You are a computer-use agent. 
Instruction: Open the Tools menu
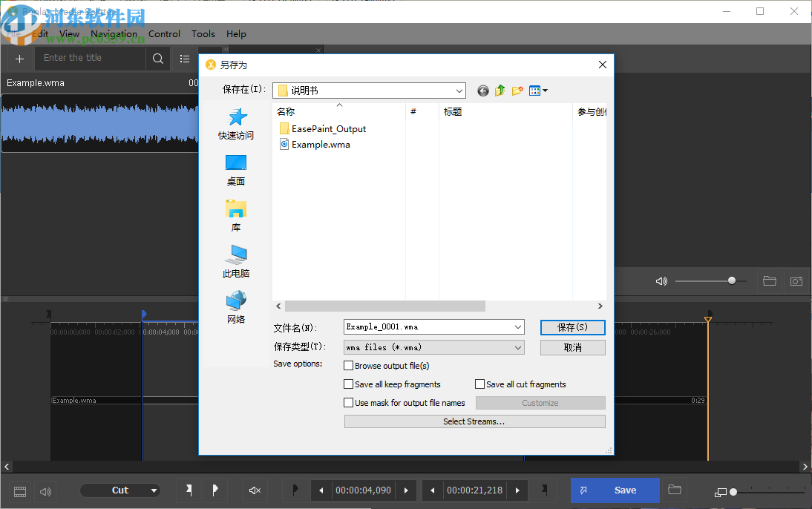(203, 33)
